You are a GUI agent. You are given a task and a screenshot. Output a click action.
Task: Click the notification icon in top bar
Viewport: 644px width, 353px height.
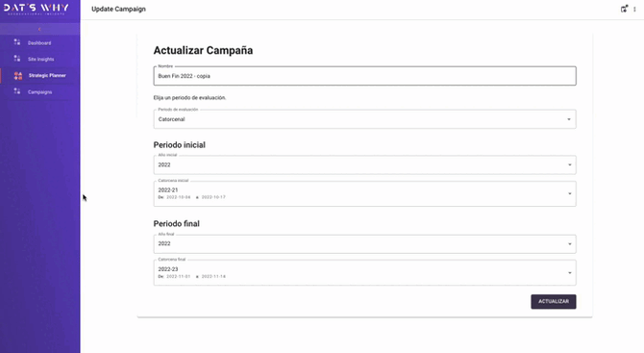tap(624, 9)
